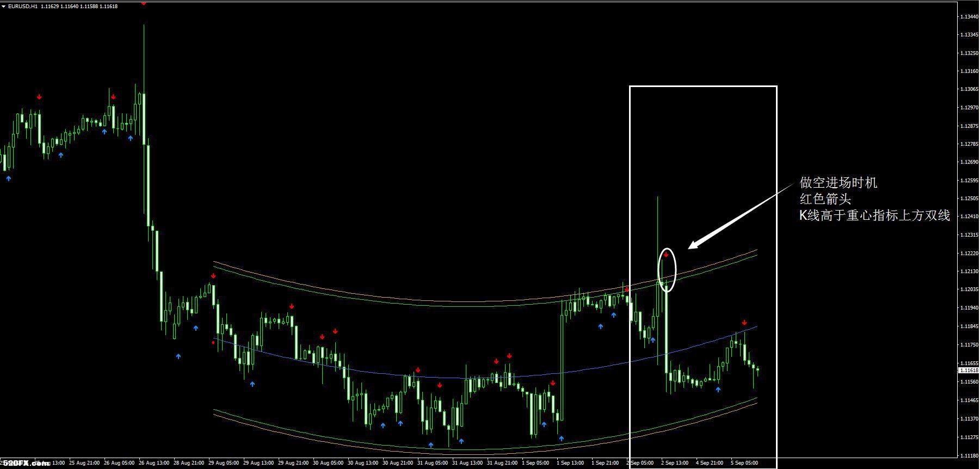Click time axis label 26 Aug 13:00
The image size is (980, 469).
tap(154, 464)
